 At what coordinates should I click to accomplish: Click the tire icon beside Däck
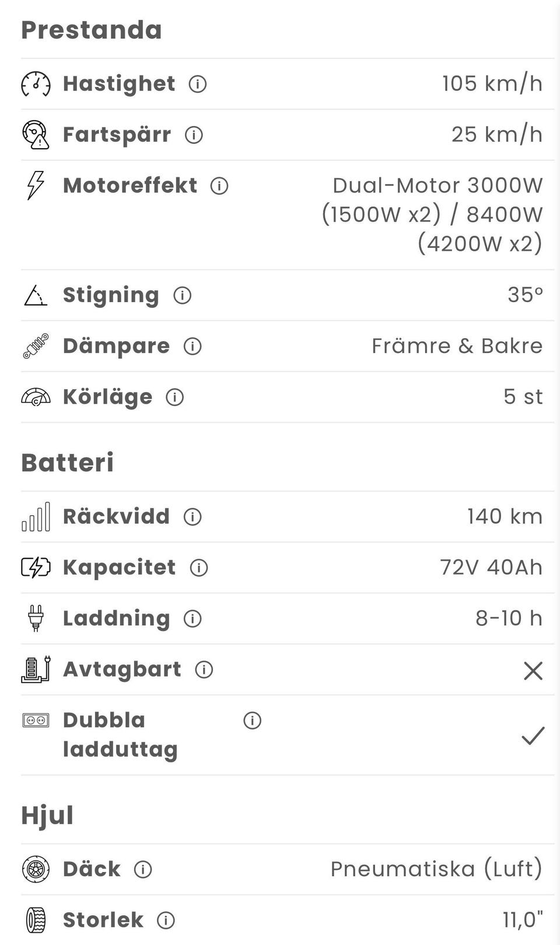[x=36, y=869]
